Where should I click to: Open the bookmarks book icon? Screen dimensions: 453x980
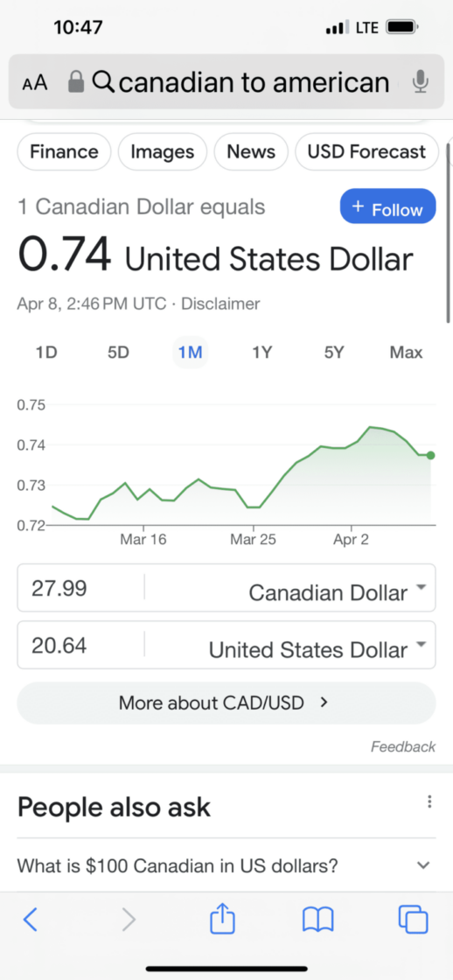point(318,920)
